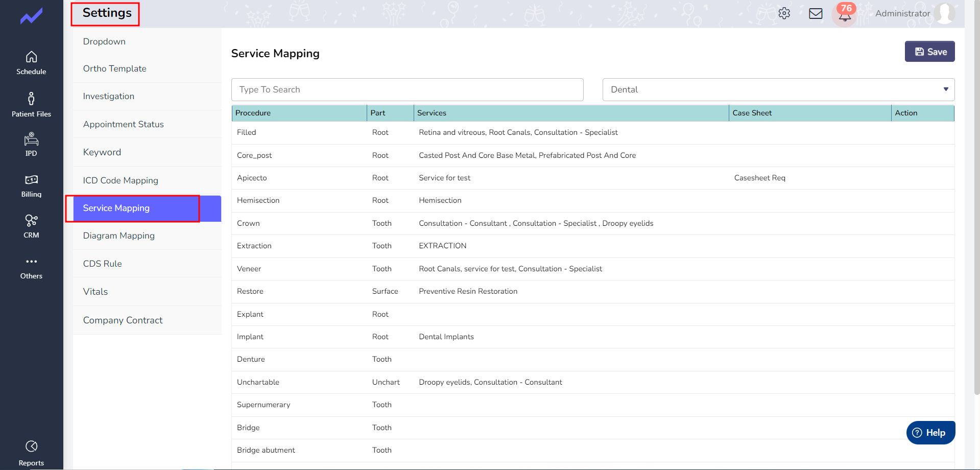Click the app logo icon

[31, 16]
